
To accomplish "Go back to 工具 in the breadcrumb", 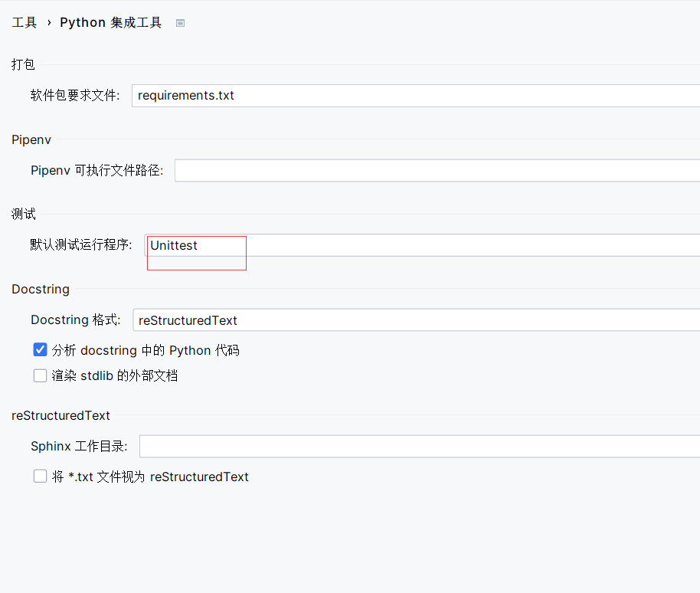I will tap(25, 23).
